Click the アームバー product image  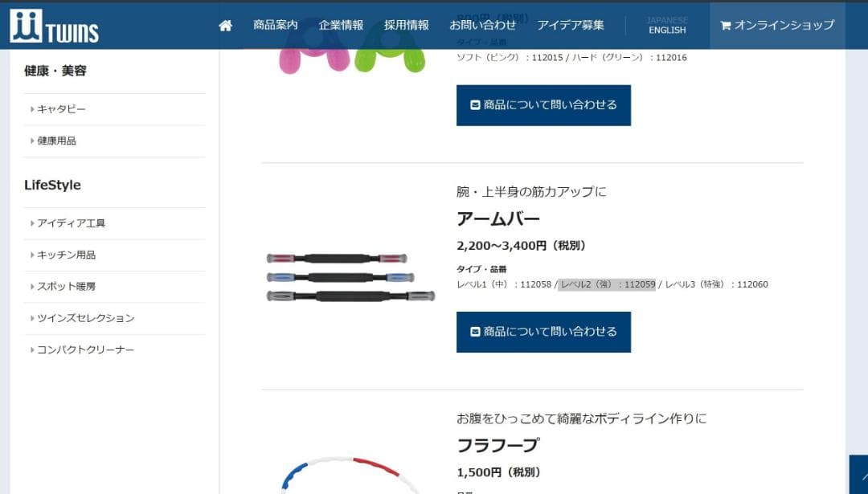pos(350,276)
